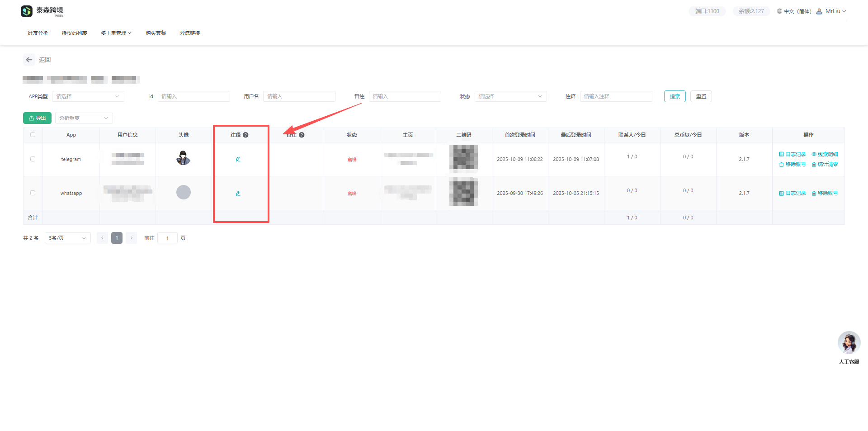Click edit pencil icon in telegram row

[x=238, y=159]
